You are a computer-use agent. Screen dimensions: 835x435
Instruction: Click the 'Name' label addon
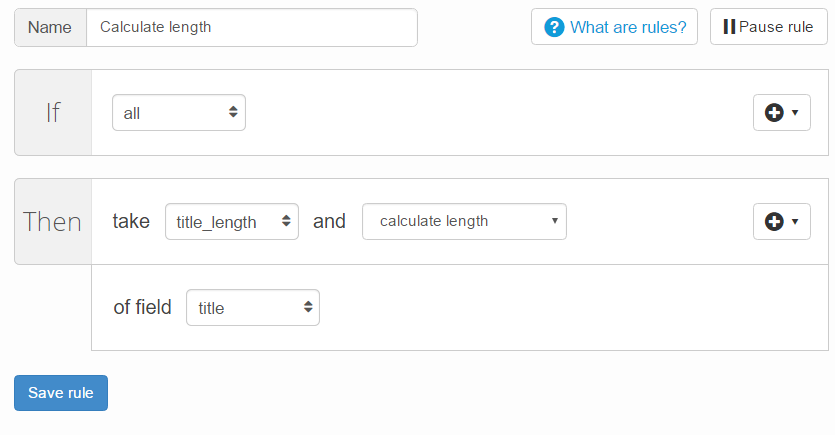click(x=50, y=28)
